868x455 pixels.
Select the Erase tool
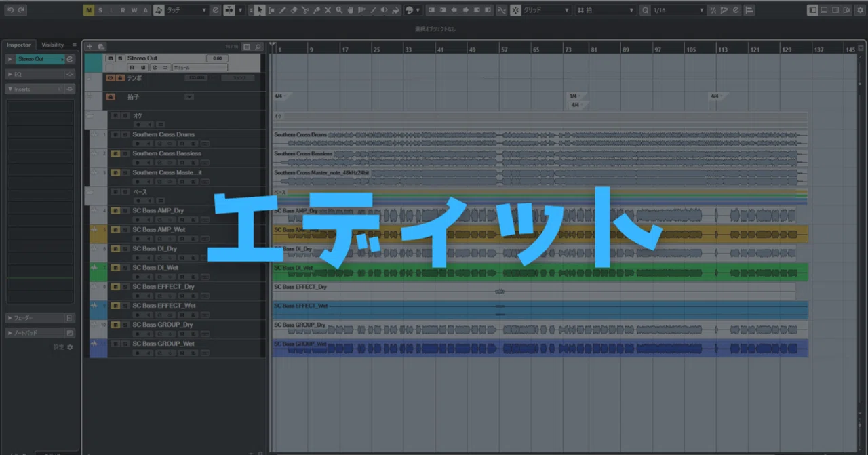(x=294, y=10)
